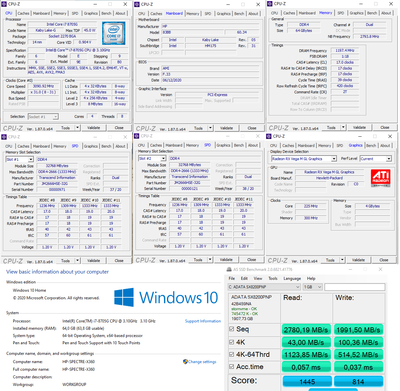
Task: Switch to Graphics tab in the Memory window
Action: point(356,13)
